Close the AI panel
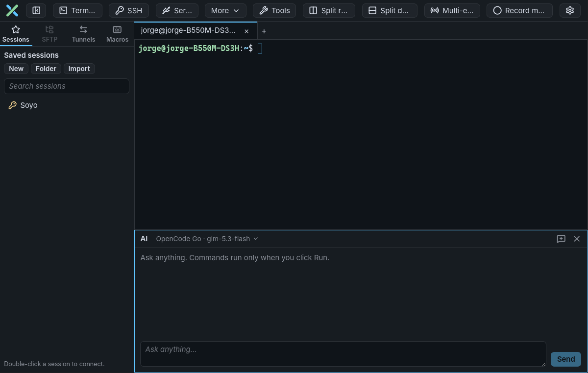 click(577, 239)
